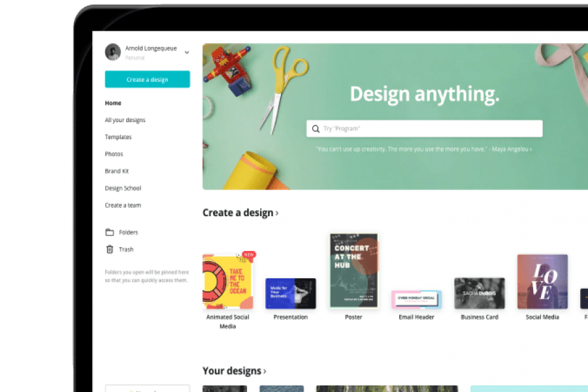Click the Create a design button
Screen dimensions: 588x392
click(x=148, y=79)
